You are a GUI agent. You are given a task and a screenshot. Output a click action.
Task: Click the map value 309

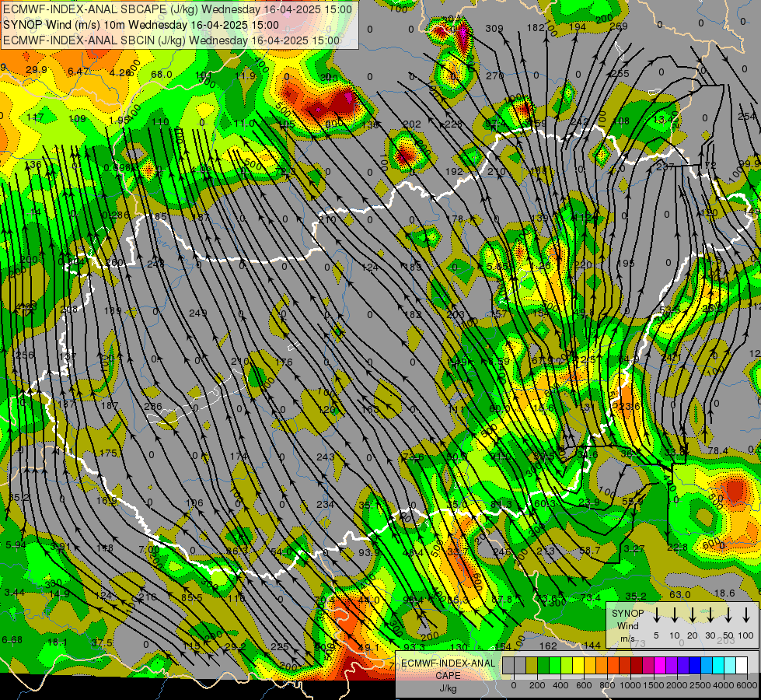(x=494, y=28)
